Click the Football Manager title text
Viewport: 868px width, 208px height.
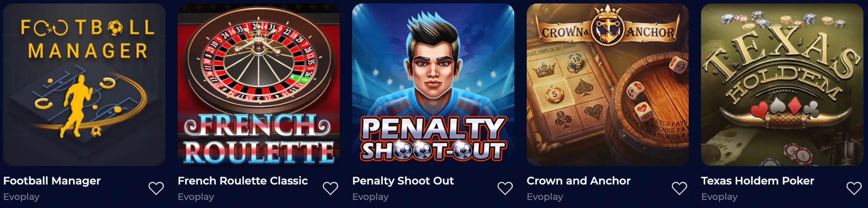click(52, 181)
